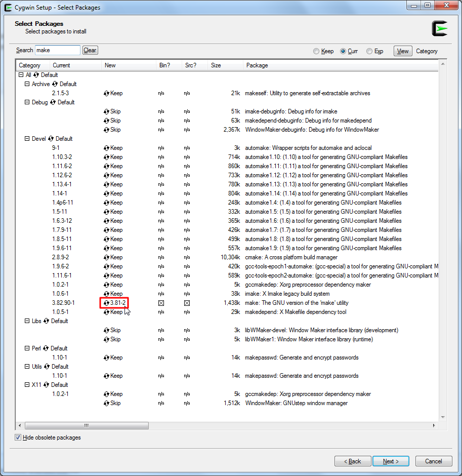Click the cycle icon for imake X build system

[x=106, y=294]
